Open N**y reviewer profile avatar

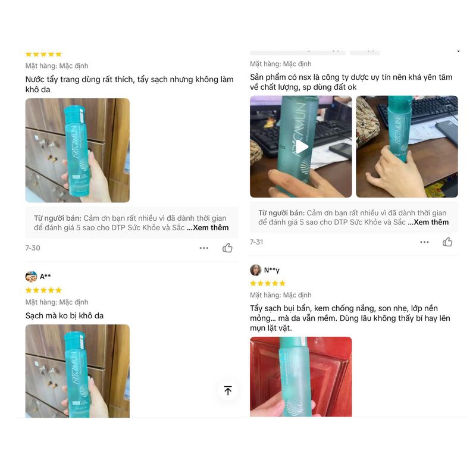pyautogui.click(x=256, y=270)
